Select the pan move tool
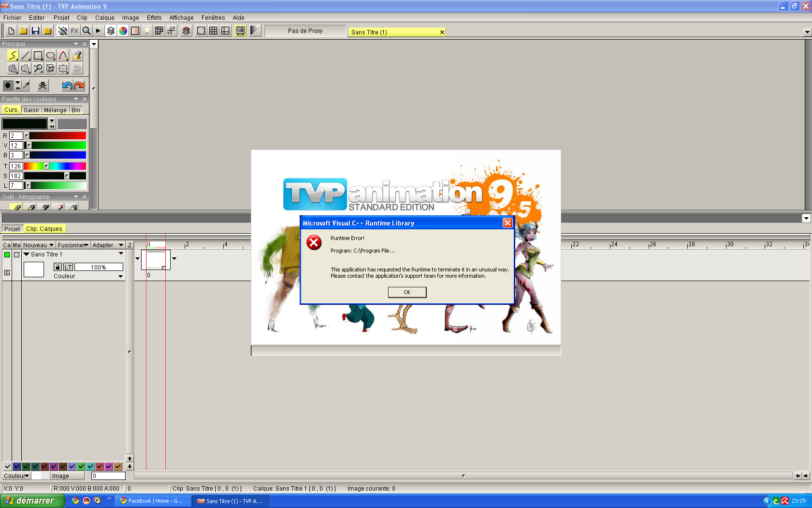 63,68
